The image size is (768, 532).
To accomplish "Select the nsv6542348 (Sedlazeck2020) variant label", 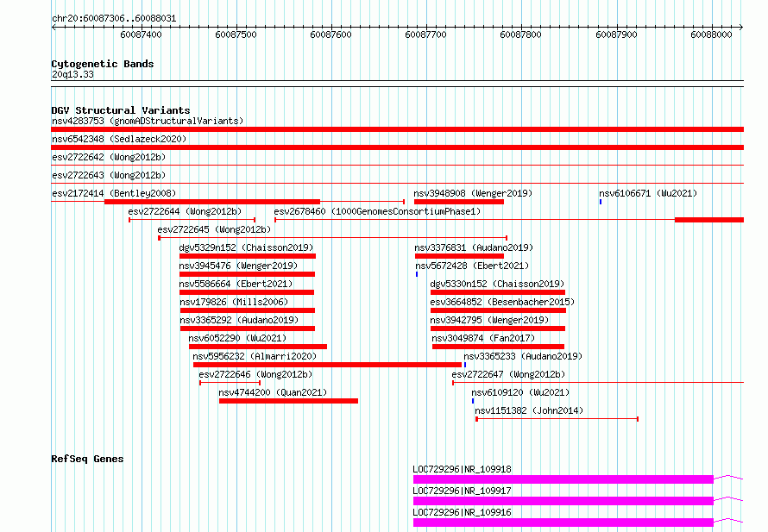I will pyautogui.click(x=119, y=139).
